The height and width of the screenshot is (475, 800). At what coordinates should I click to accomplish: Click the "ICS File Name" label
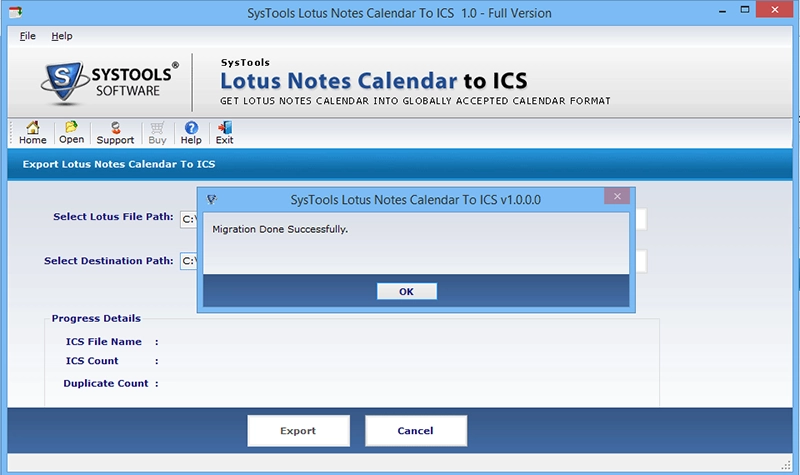104,342
